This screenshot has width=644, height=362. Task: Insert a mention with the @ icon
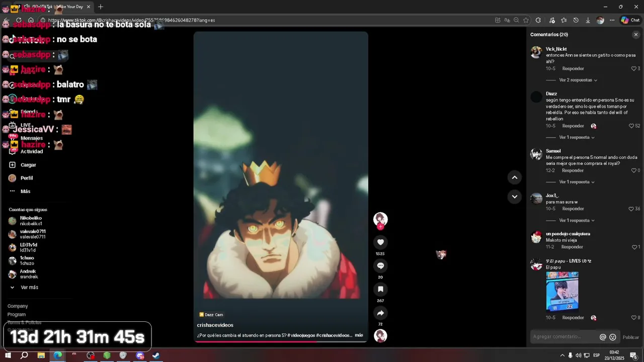[x=603, y=337]
